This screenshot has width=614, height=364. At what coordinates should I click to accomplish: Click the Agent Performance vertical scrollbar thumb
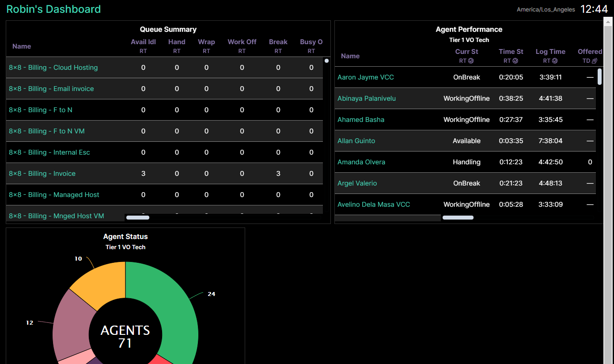(599, 76)
